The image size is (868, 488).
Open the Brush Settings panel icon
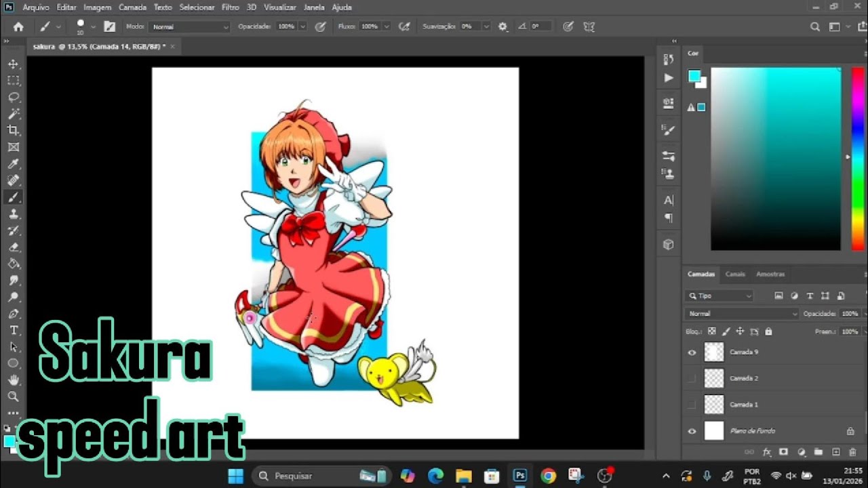point(669,129)
